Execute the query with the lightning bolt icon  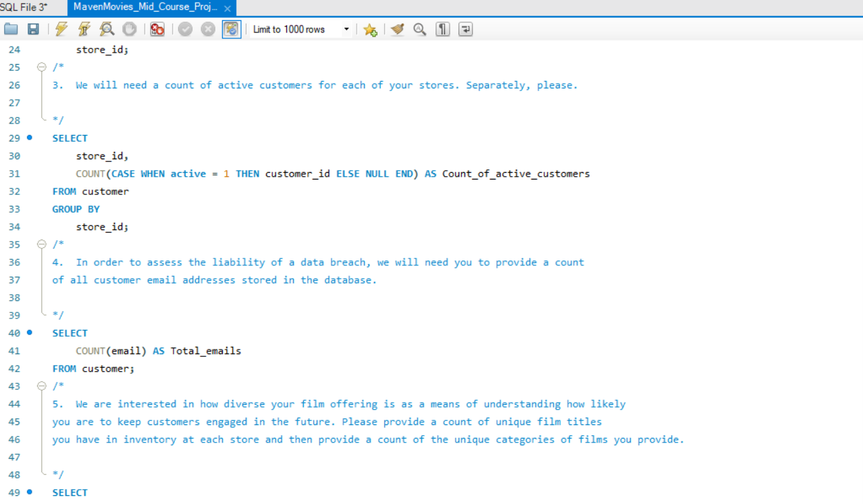pyautogui.click(x=61, y=29)
